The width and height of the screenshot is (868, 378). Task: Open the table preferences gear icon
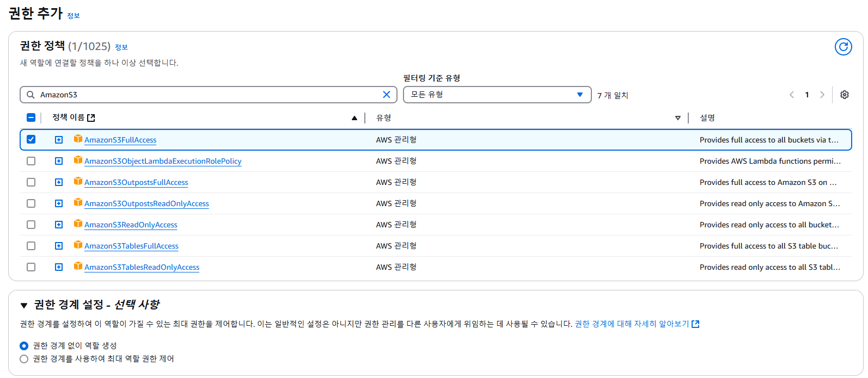845,95
